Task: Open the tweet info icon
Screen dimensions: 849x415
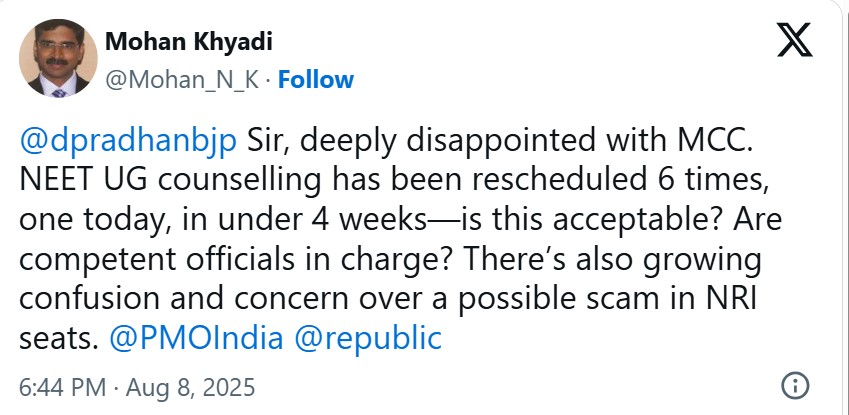Action: 793,385
